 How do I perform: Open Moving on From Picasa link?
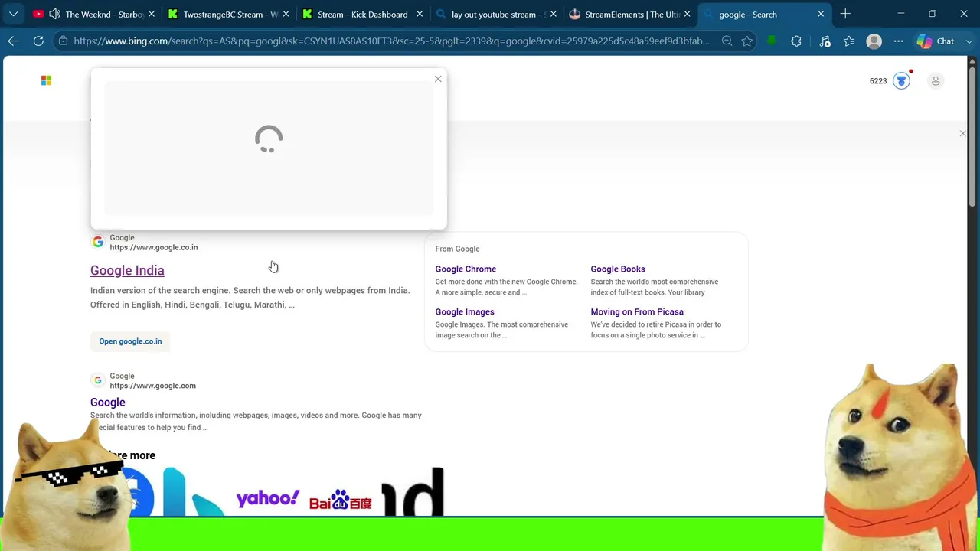(x=637, y=311)
